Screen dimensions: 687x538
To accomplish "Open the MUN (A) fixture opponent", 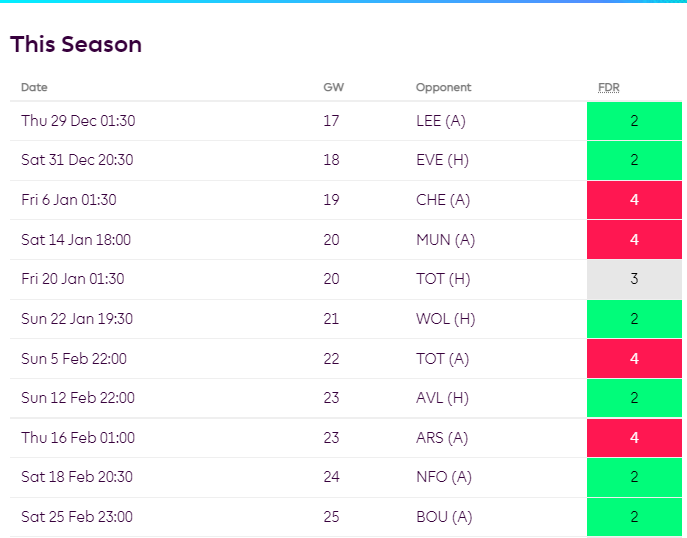I will [x=443, y=240].
